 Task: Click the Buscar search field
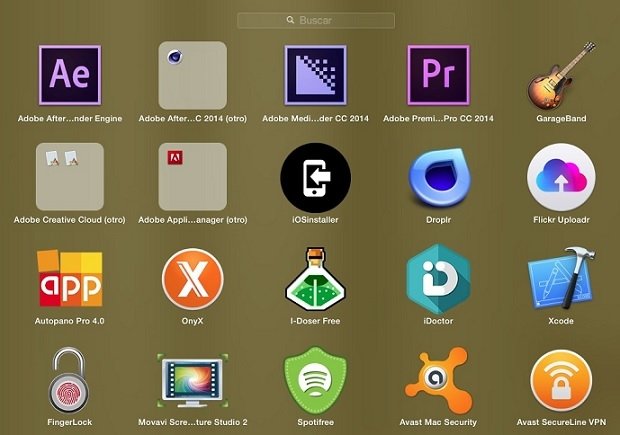pyautogui.click(x=316, y=20)
